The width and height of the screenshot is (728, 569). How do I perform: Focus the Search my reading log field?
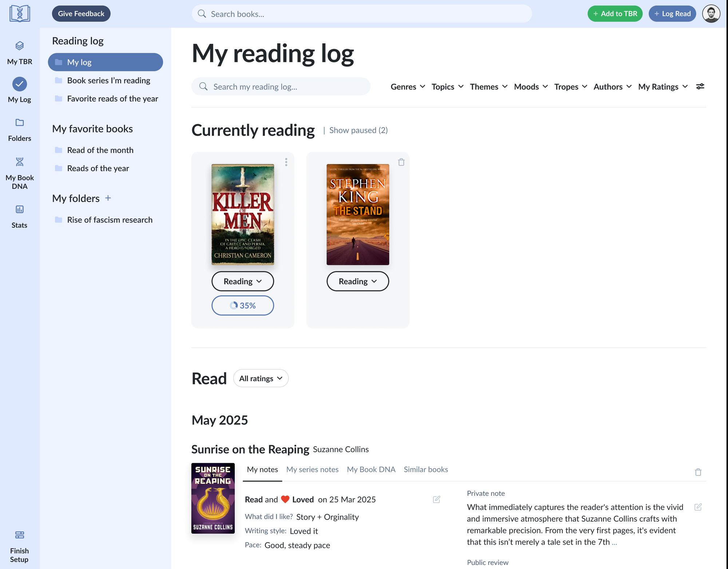pyautogui.click(x=281, y=87)
